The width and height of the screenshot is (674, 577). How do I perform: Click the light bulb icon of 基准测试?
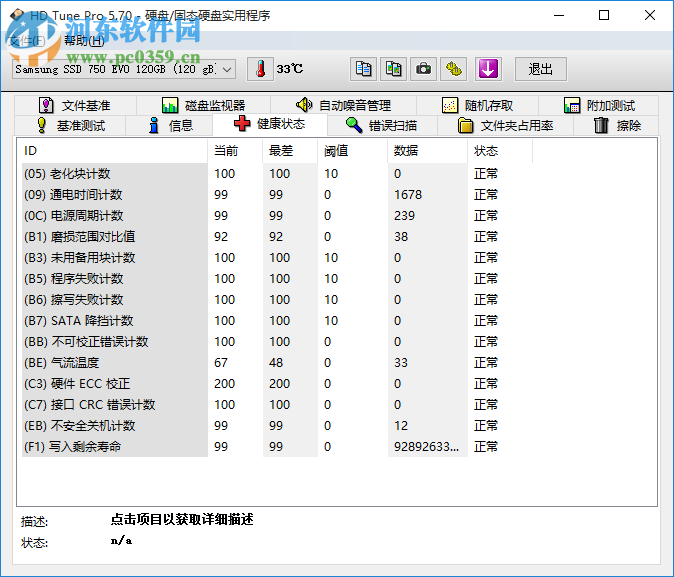click(41, 125)
